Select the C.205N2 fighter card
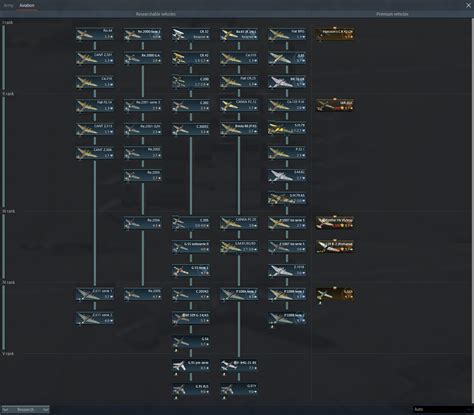474x415 pixels. pos(191,294)
